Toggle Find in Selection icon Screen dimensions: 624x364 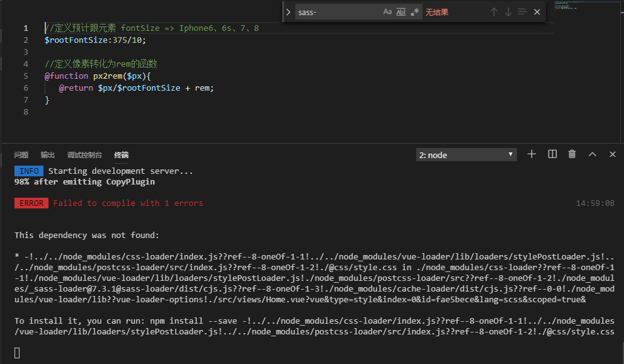[523, 12]
